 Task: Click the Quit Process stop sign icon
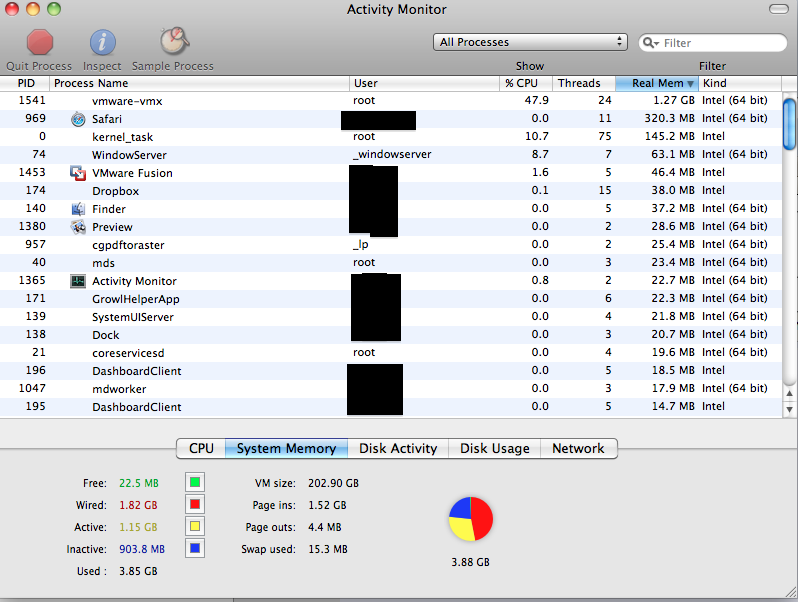(40, 42)
